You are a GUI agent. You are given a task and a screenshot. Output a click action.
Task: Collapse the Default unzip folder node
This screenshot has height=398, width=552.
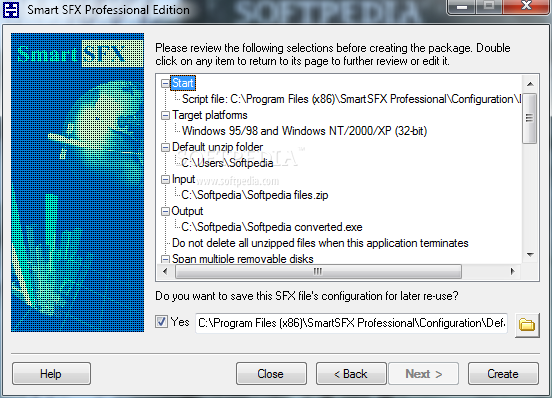(x=165, y=147)
